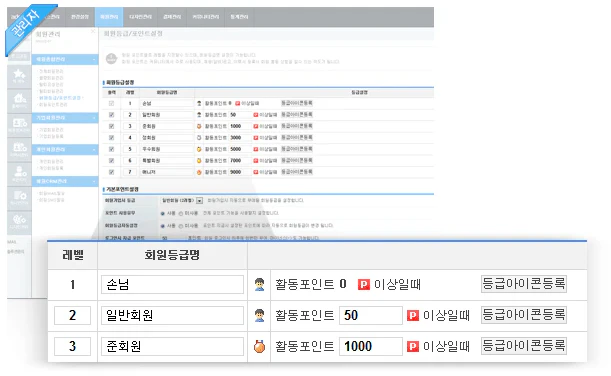Select 미사용 radio for 회원등급자동설정
This screenshot has height=376, width=611.
tap(181, 226)
